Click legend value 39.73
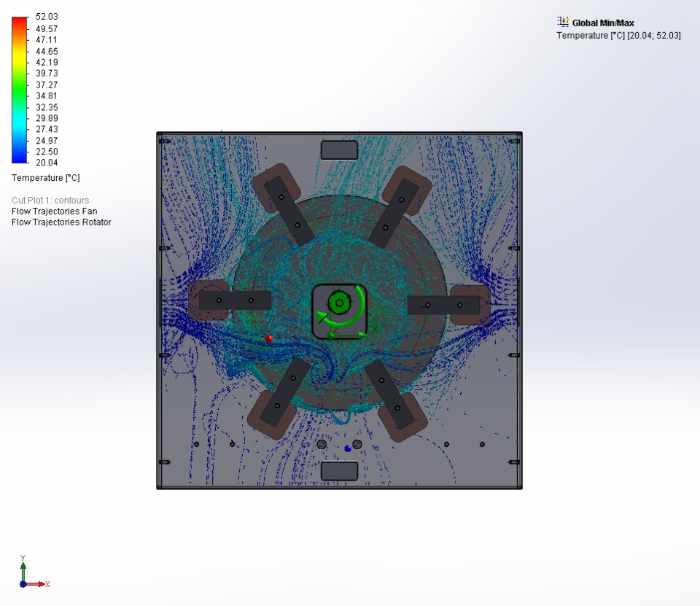 click(47, 73)
